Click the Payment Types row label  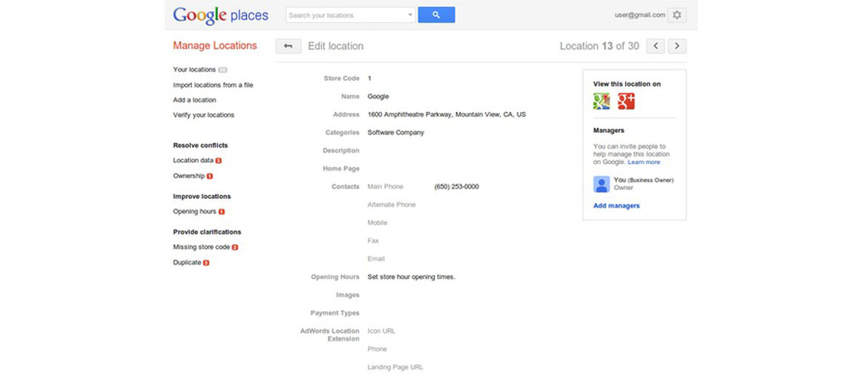pyautogui.click(x=335, y=313)
